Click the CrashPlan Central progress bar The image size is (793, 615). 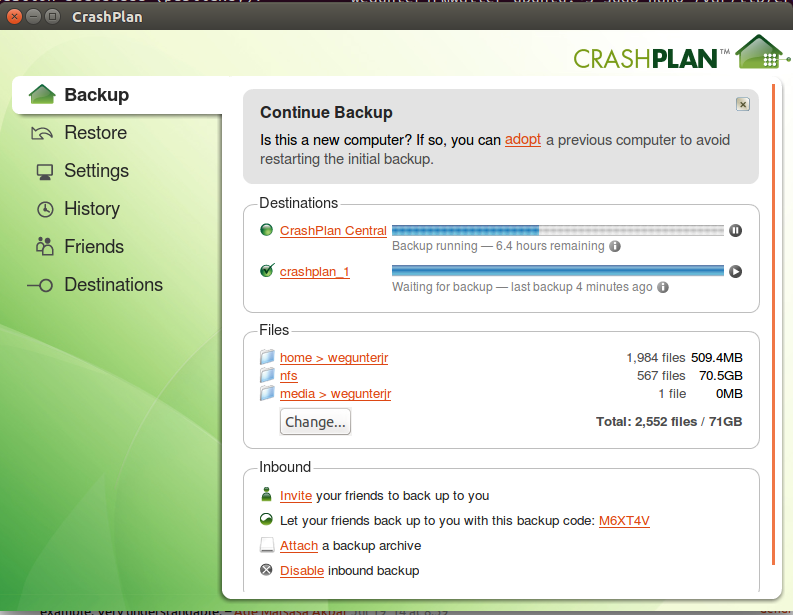(x=558, y=231)
